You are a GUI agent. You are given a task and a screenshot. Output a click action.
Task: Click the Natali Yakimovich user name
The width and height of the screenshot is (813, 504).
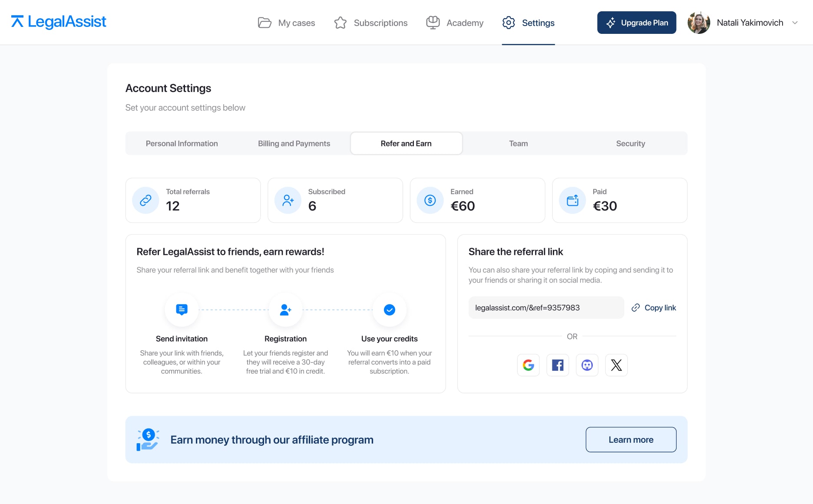(x=750, y=23)
